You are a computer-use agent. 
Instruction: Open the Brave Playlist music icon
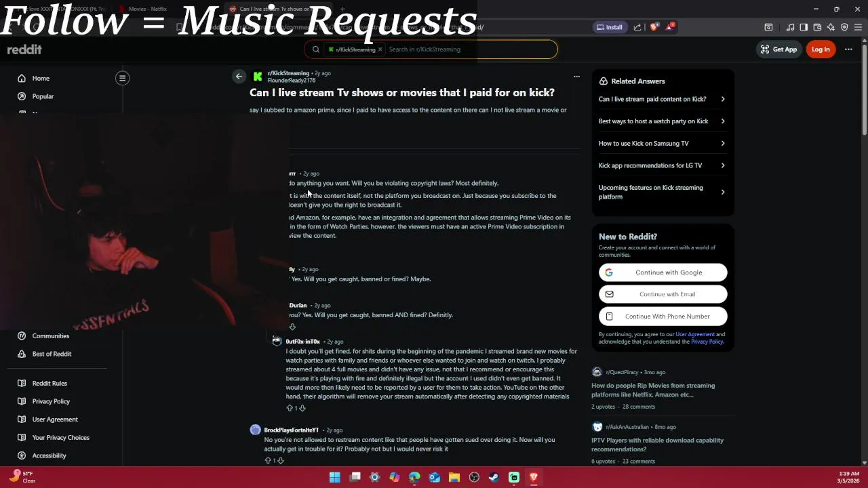pos(790,27)
